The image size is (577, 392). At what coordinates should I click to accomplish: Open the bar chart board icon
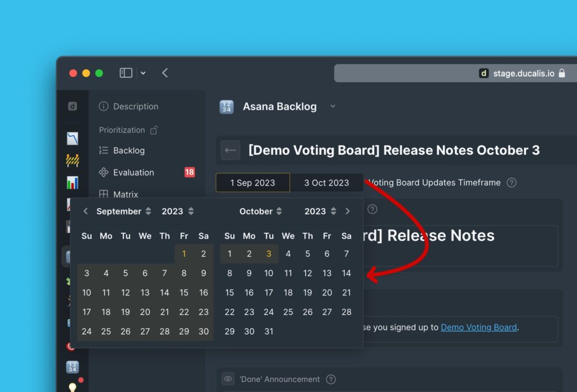tap(72, 182)
